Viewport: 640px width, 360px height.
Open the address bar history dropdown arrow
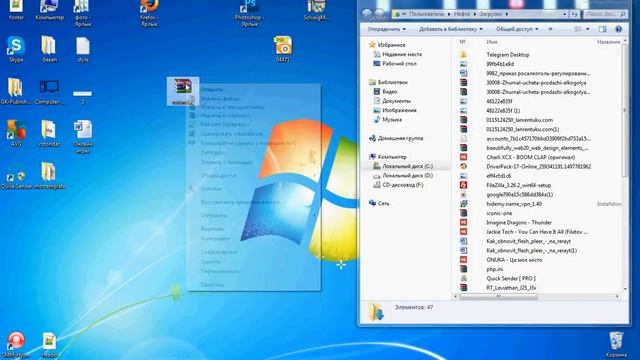[x=564, y=14]
